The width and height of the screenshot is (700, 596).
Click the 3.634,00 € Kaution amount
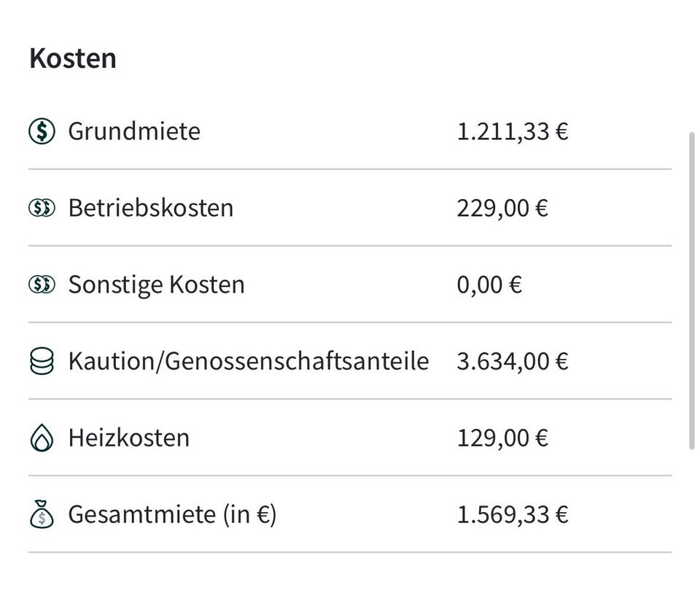tap(512, 361)
